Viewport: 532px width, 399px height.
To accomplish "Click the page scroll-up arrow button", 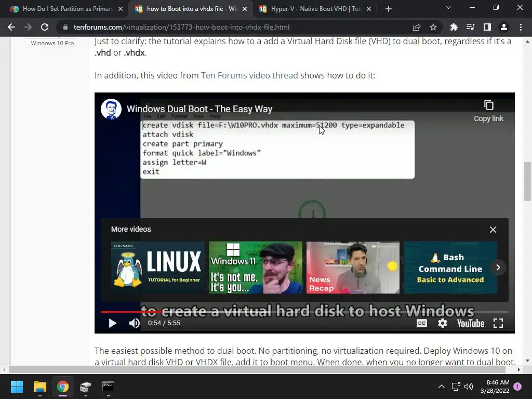I will 527,42.
